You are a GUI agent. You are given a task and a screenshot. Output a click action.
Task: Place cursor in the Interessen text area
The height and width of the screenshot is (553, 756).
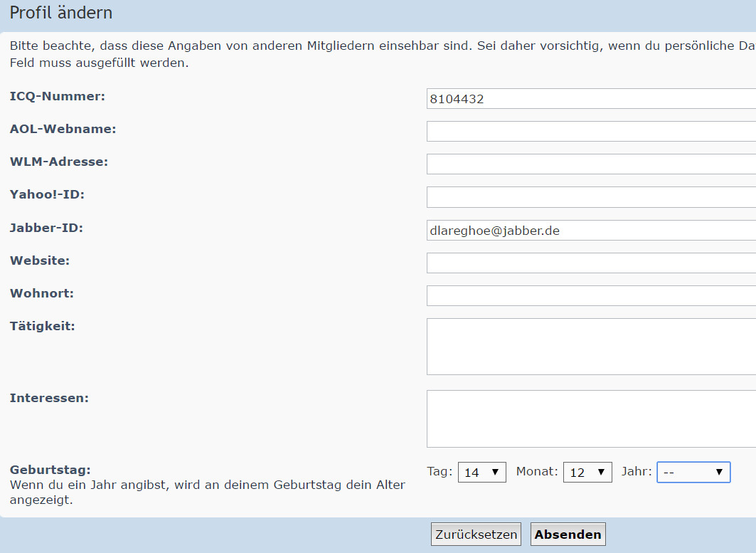click(590, 418)
